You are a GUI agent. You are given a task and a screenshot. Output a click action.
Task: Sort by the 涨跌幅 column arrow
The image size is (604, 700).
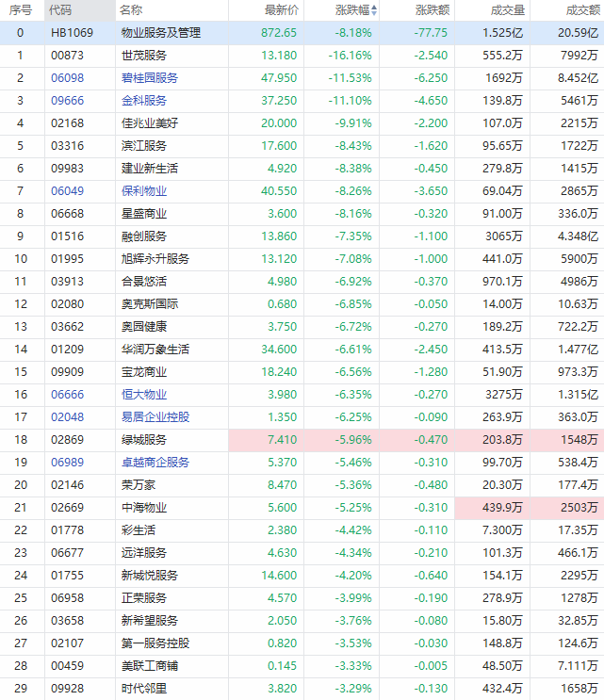click(x=374, y=10)
